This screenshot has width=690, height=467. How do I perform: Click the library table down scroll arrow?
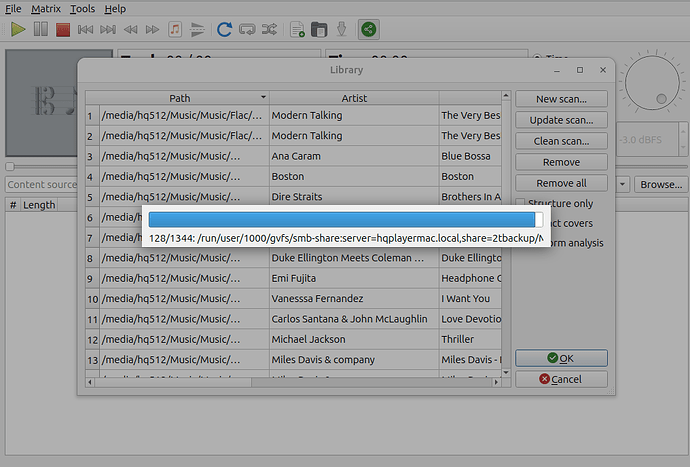point(506,372)
